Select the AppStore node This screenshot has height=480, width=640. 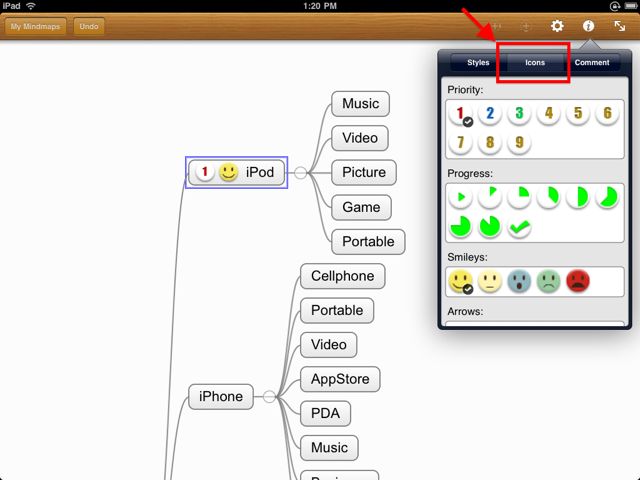pos(340,379)
